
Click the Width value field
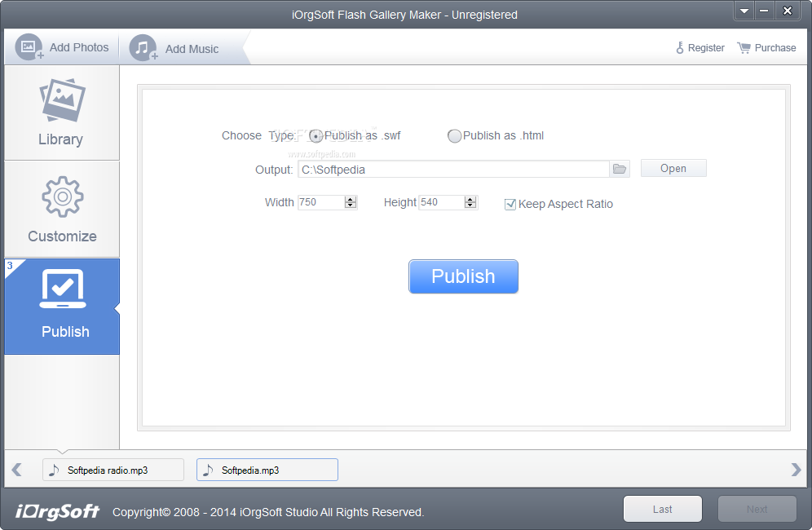pos(321,202)
